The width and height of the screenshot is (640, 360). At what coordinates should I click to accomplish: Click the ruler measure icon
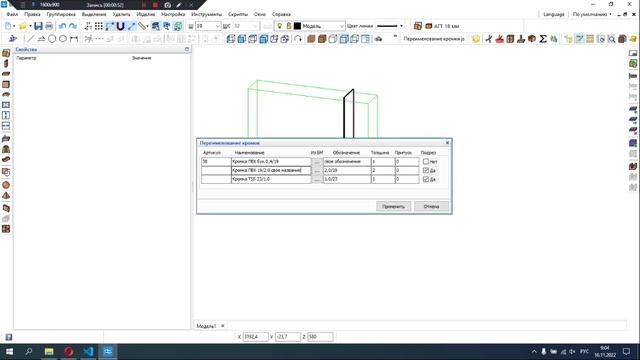pos(142,26)
